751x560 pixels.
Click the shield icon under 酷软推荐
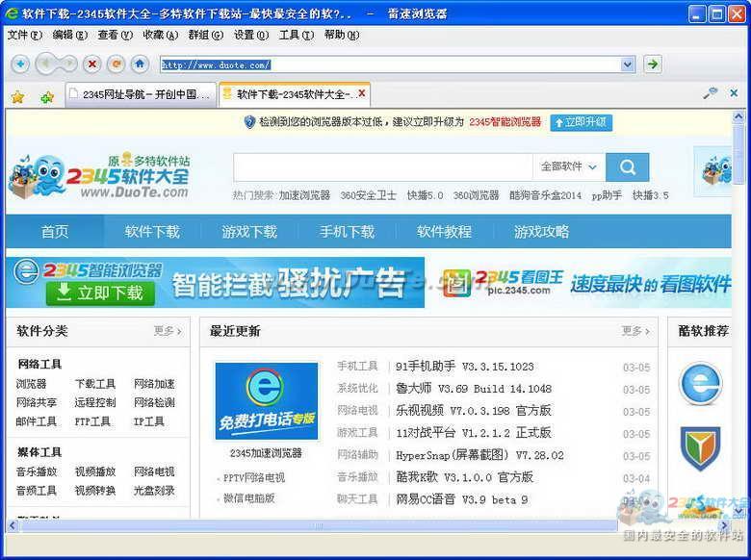(700, 448)
